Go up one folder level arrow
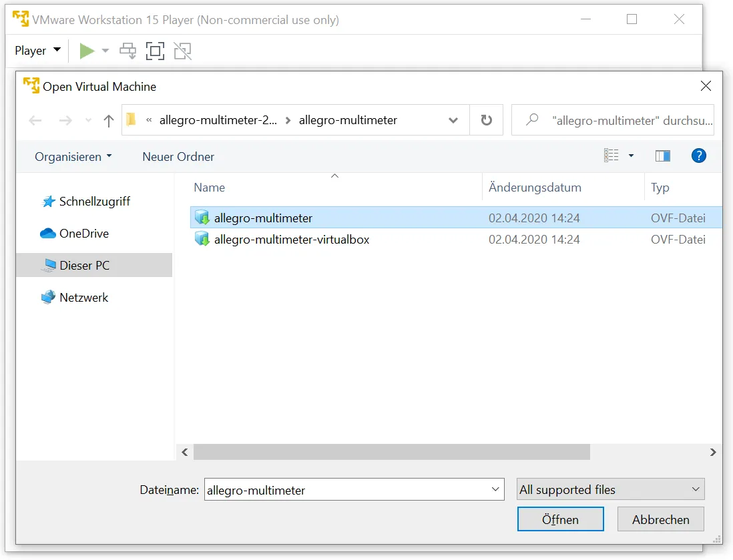 tap(109, 121)
